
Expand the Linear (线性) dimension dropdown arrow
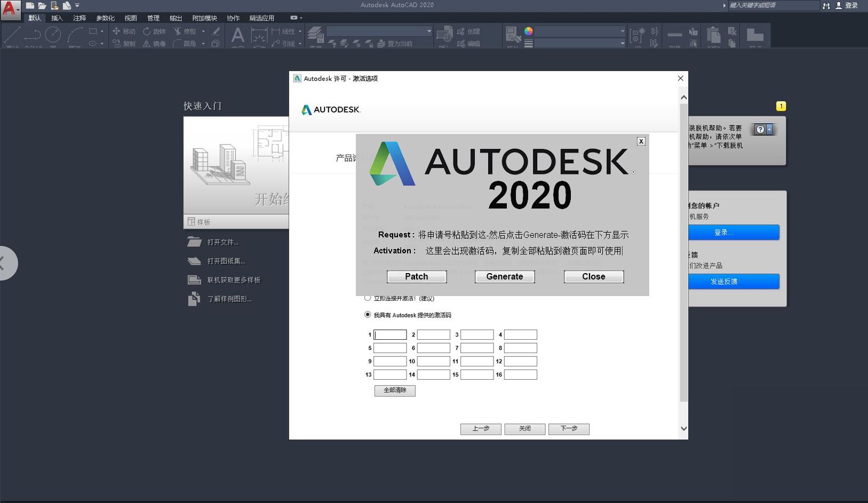[x=300, y=31]
